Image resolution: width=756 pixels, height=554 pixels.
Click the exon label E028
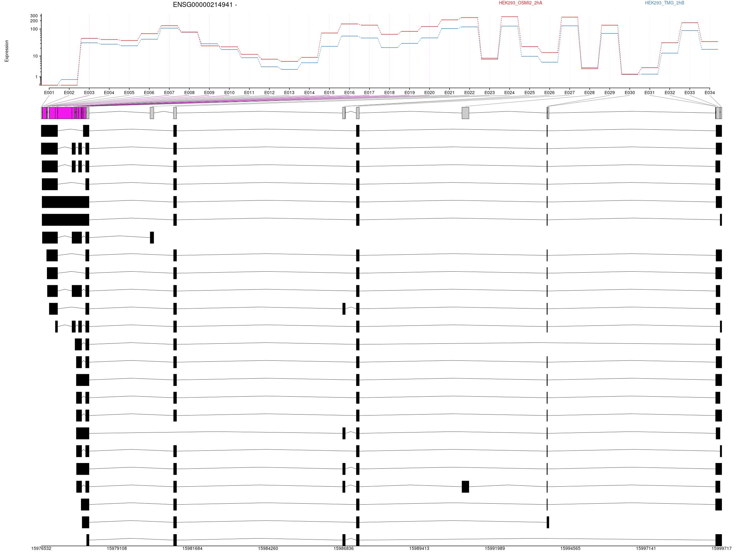589,93
